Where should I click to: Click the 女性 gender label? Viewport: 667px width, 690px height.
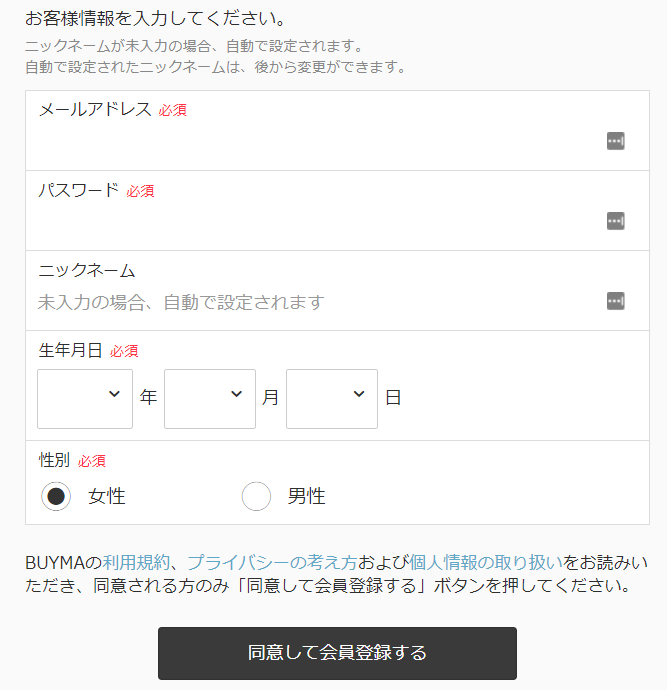pos(107,496)
